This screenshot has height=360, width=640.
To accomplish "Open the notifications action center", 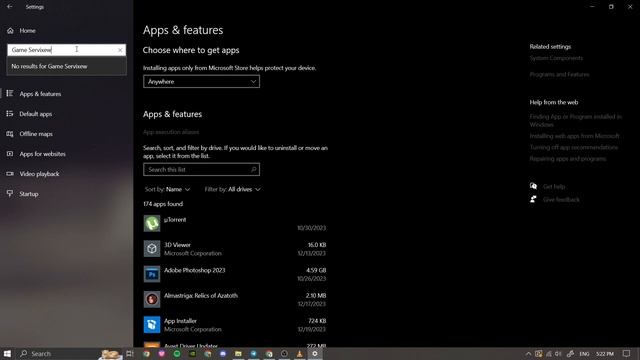I will tap(627, 353).
